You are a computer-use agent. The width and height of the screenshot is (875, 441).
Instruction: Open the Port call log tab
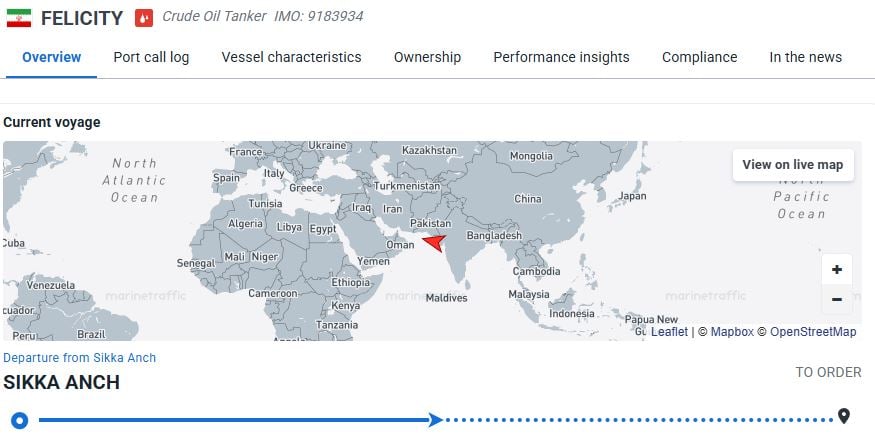(x=151, y=57)
